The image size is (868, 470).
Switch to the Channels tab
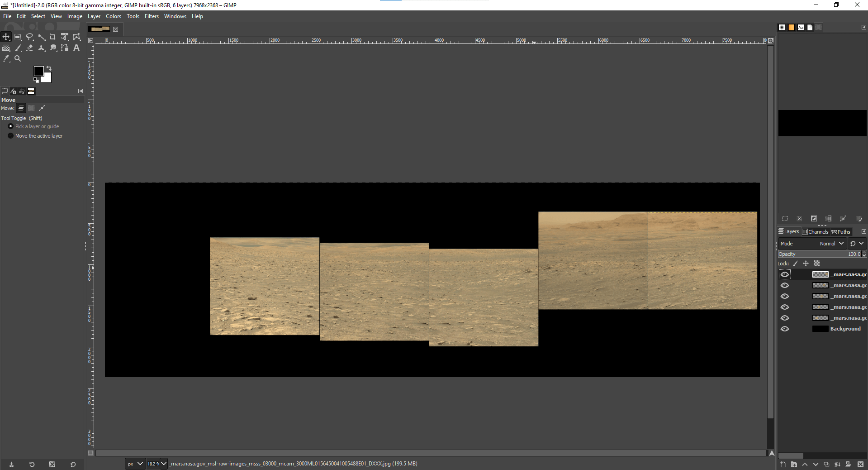pyautogui.click(x=816, y=231)
